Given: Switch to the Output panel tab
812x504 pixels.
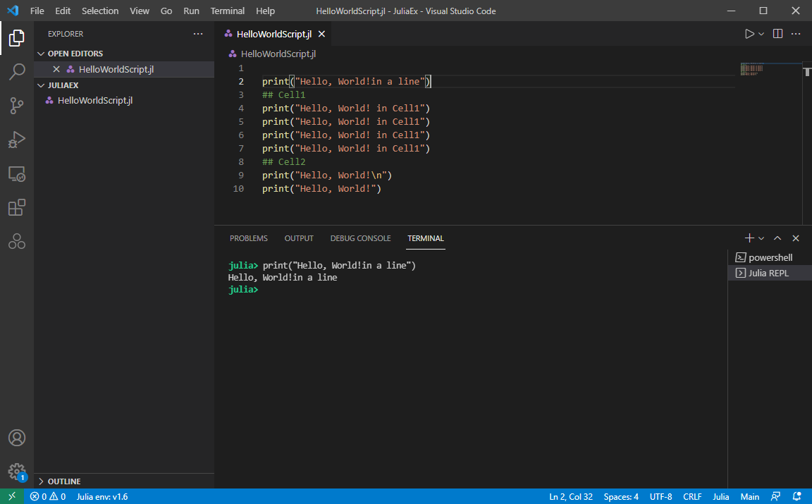Looking at the screenshot, I should 299,238.
